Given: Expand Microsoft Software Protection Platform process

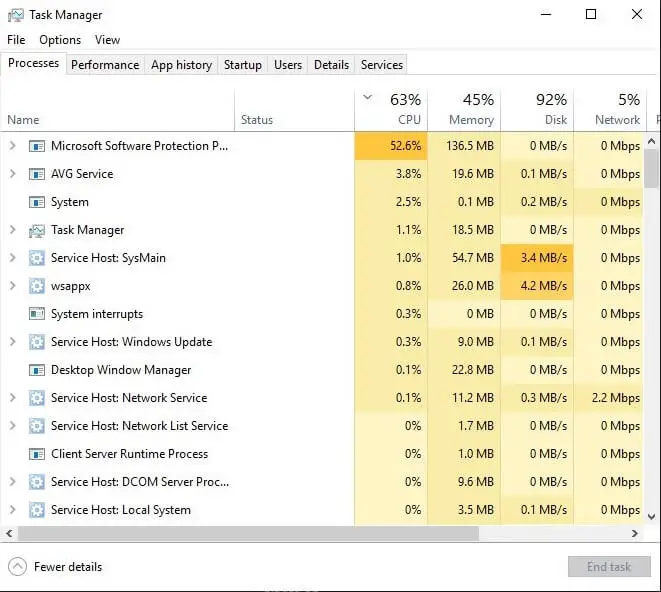Looking at the screenshot, I should 13,146.
